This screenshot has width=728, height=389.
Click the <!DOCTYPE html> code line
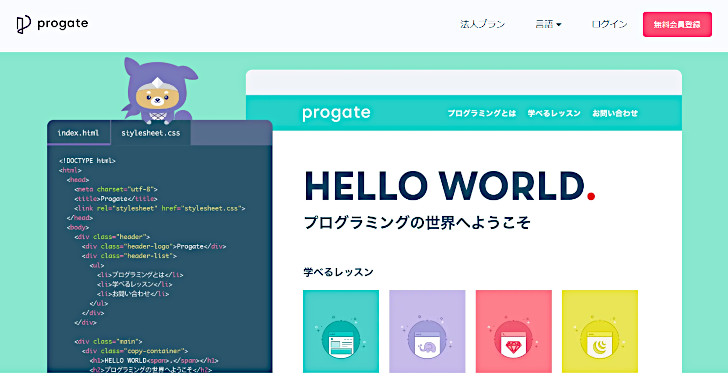pyautogui.click(x=87, y=161)
